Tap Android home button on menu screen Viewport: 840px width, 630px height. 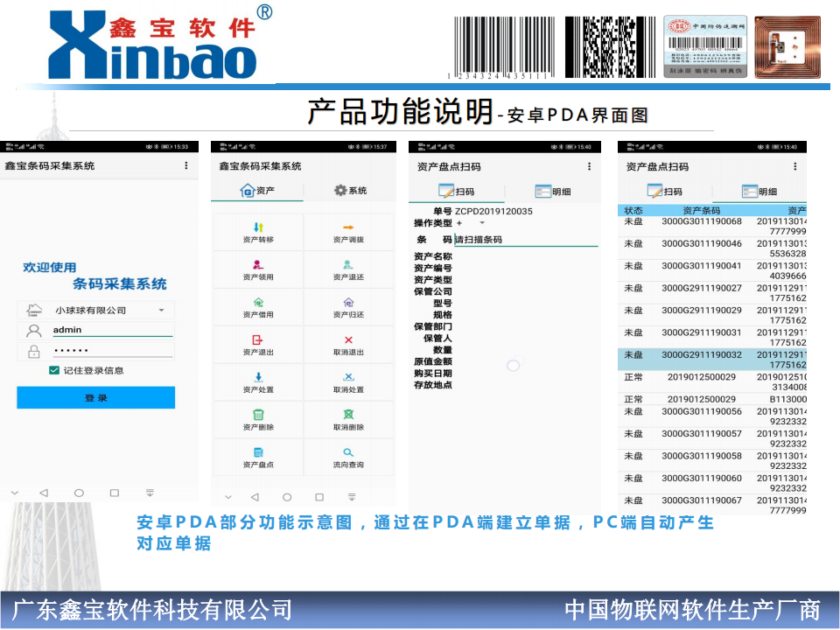[287, 497]
